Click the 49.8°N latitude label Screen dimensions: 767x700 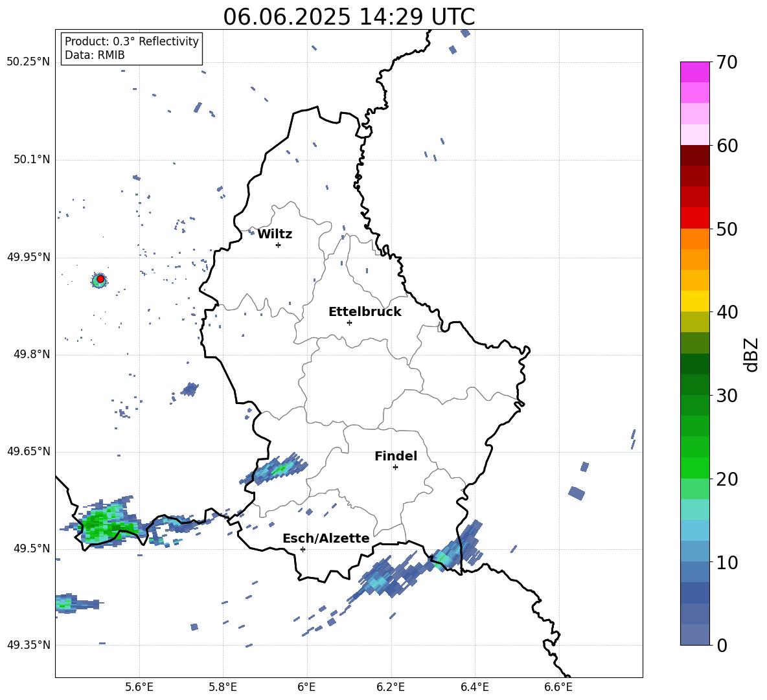point(31,354)
